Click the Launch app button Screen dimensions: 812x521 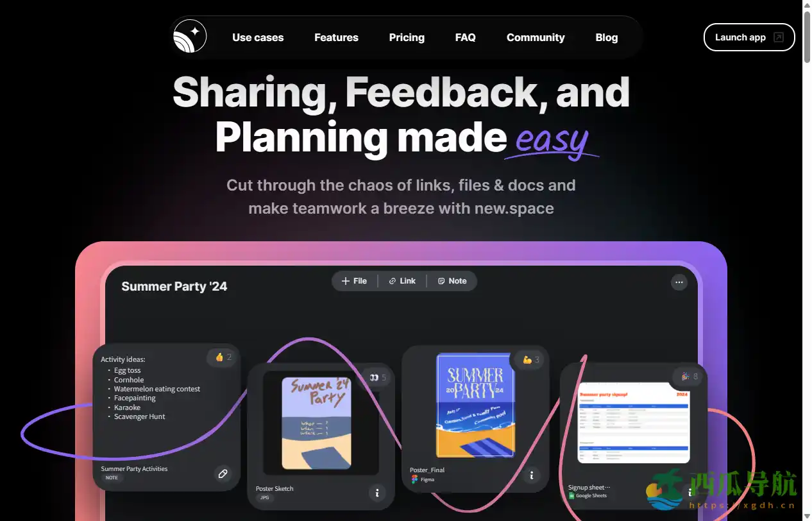(x=749, y=37)
